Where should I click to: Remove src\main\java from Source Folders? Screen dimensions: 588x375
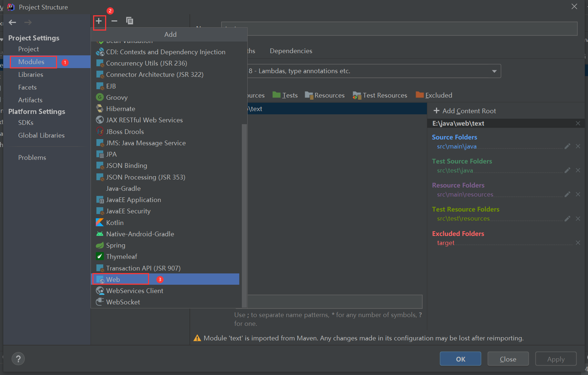coord(578,146)
